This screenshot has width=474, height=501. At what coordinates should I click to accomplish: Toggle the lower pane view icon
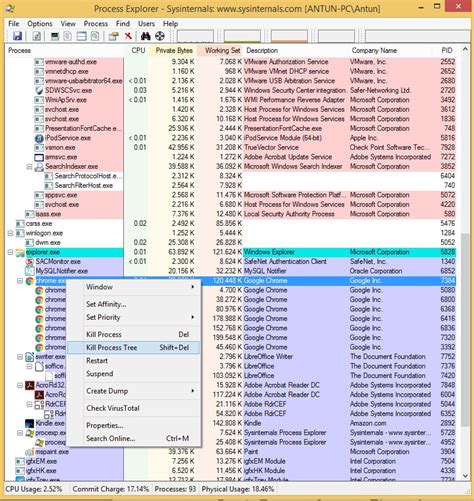(x=82, y=36)
